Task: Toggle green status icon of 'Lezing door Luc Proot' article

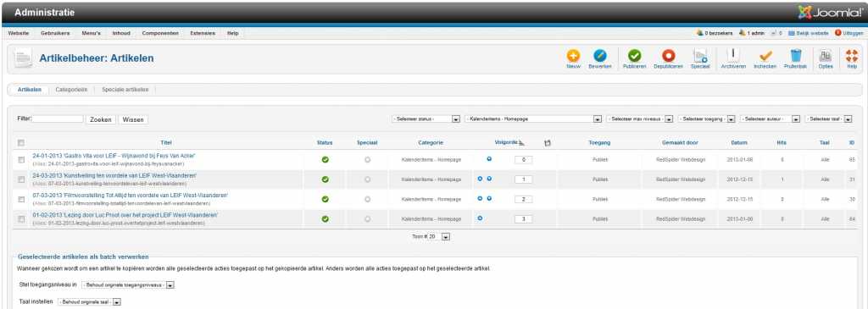Action: tap(325, 219)
